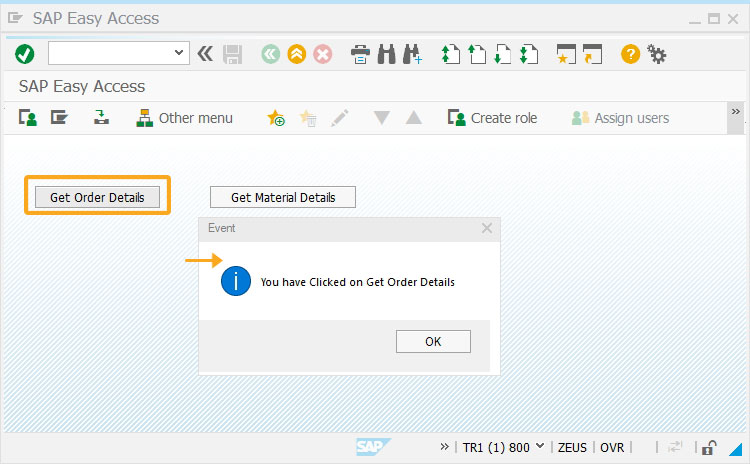Maximize the SAP Easy Access window
This screenshot has height=464, width=750.
[x=714, y=19]
